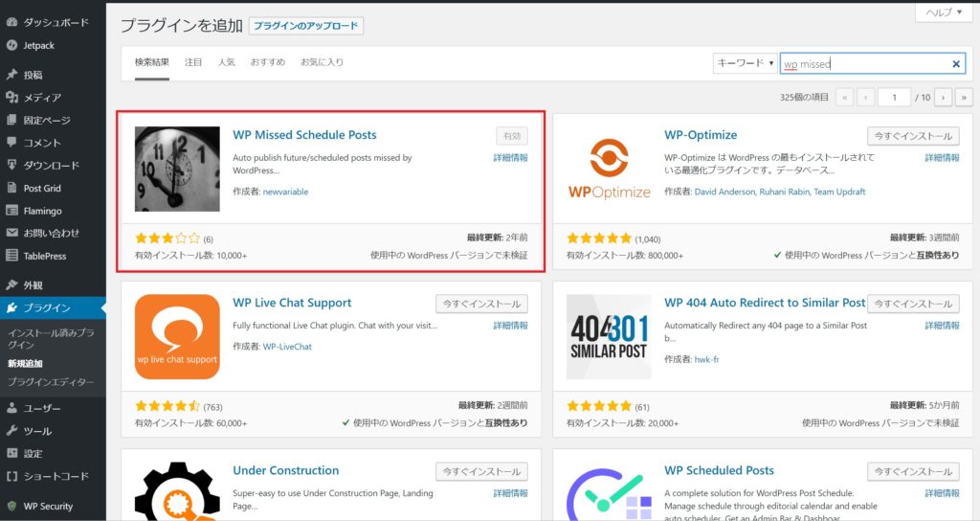Open the キーワード search type dropdown
The height and width of the screenshot is (521, 980).
pyautogui.click(x=745, y=63)
